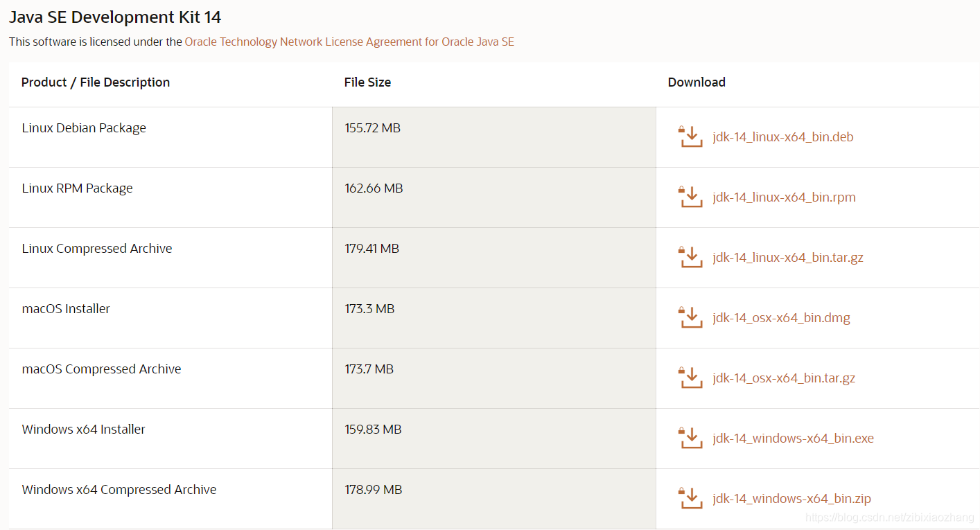The image size is (980, 530).
Task: Download jdk-14_windows-x64_bin.zip link
Action: click(x=791, y=499)
